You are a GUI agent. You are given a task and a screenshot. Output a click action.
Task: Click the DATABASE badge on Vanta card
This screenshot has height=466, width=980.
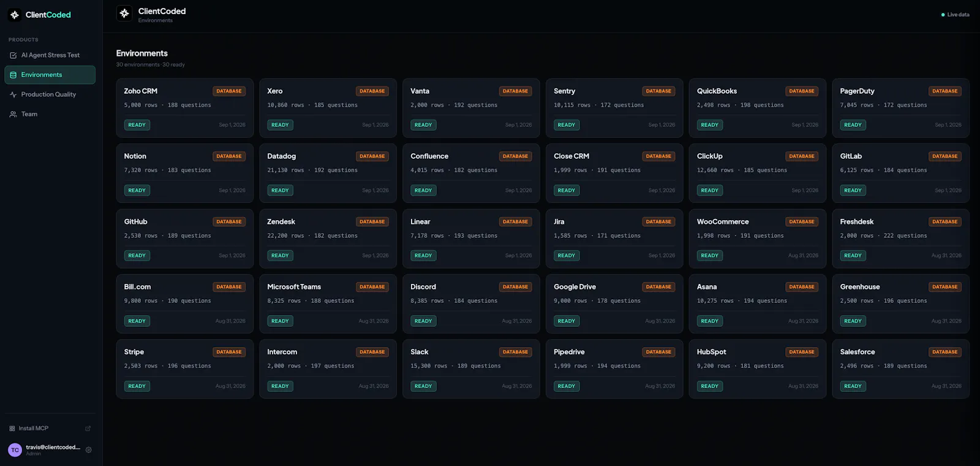click(515, 91)
